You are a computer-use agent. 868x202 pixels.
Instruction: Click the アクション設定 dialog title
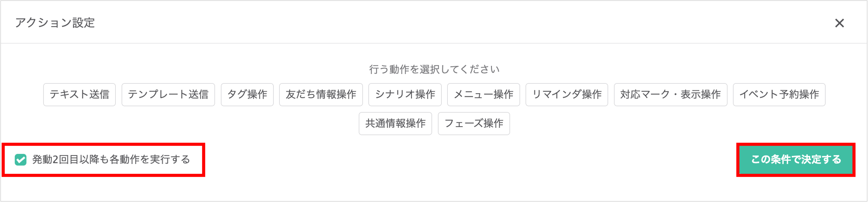(x=55, y=23)
